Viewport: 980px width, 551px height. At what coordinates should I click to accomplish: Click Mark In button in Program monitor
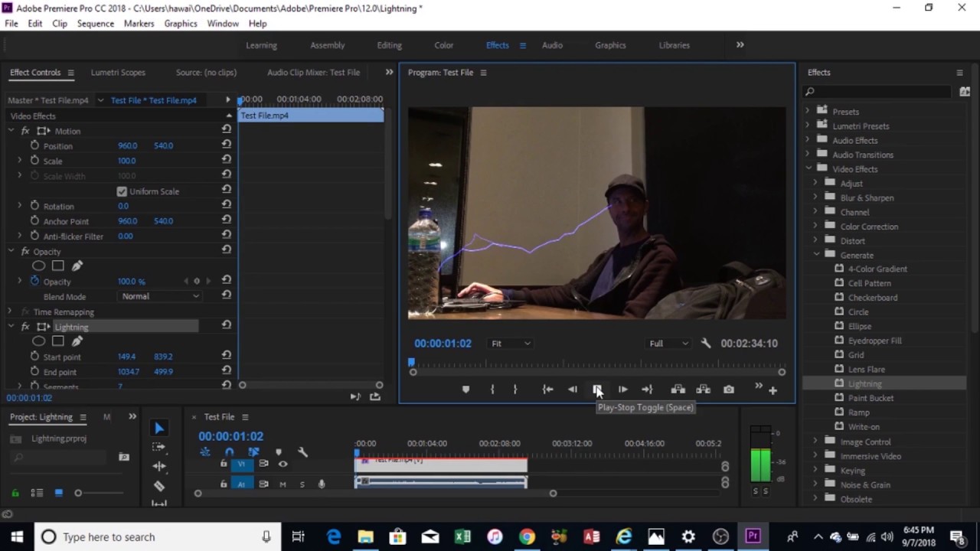point(492,390)
